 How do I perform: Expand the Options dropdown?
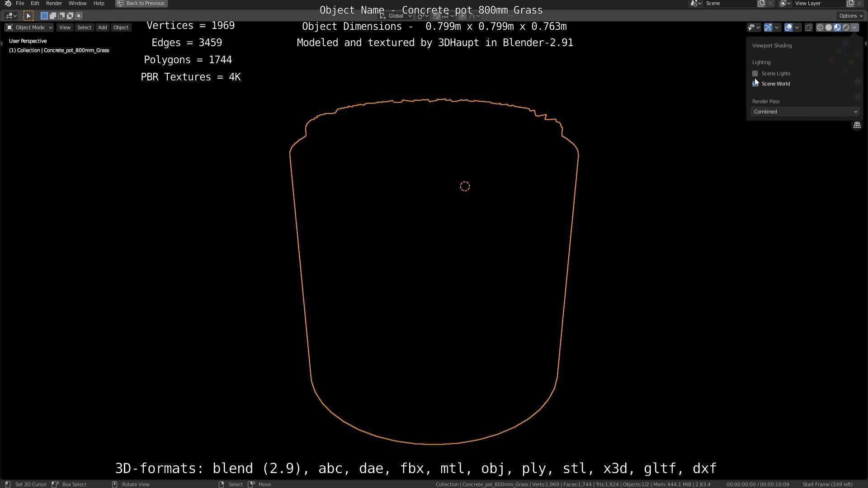pos(851,16)
